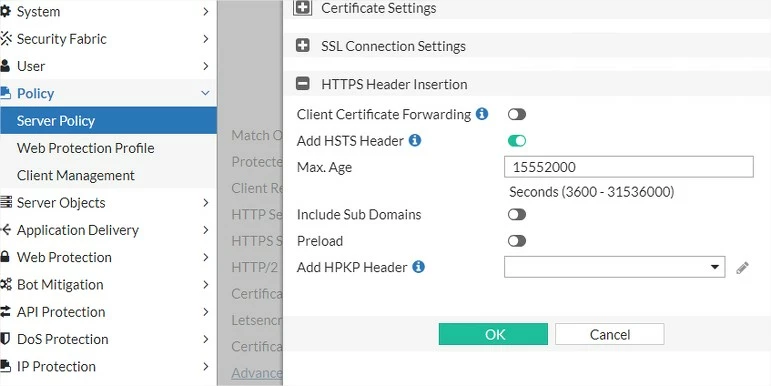Click the HTTPS Header Insertion title
Image resolution: width=771 pixels, height=386 pixels.
coord(394,84)
